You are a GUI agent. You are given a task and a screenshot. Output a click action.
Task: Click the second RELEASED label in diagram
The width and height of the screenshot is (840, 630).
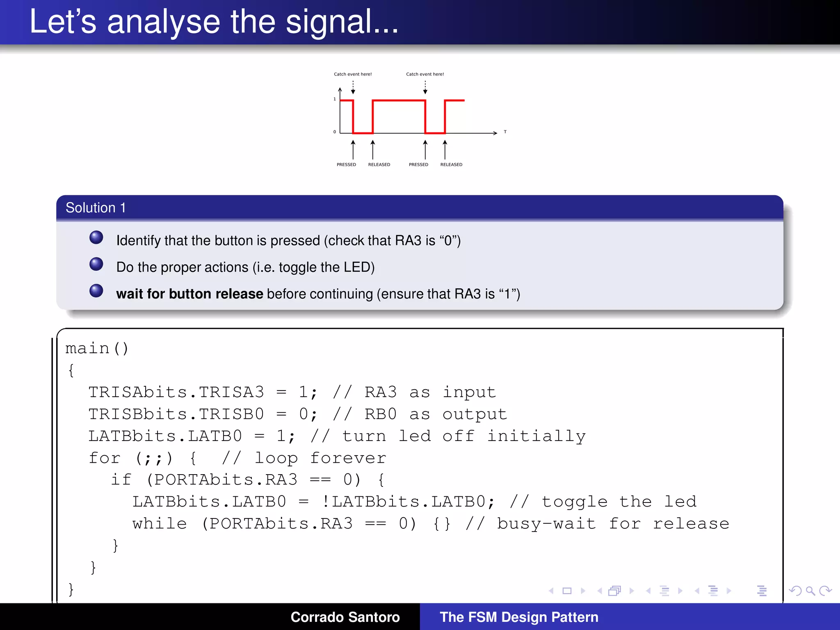coord(451,164)
